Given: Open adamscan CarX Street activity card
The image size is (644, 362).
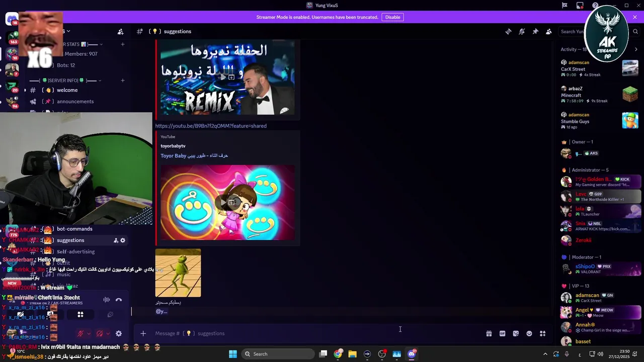Looking at the screenshot, I should [x=600, y=68].
